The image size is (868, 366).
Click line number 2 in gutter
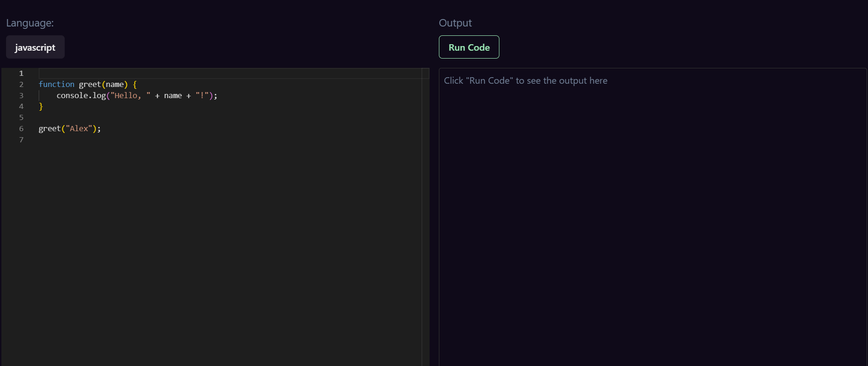pos(21,84)
